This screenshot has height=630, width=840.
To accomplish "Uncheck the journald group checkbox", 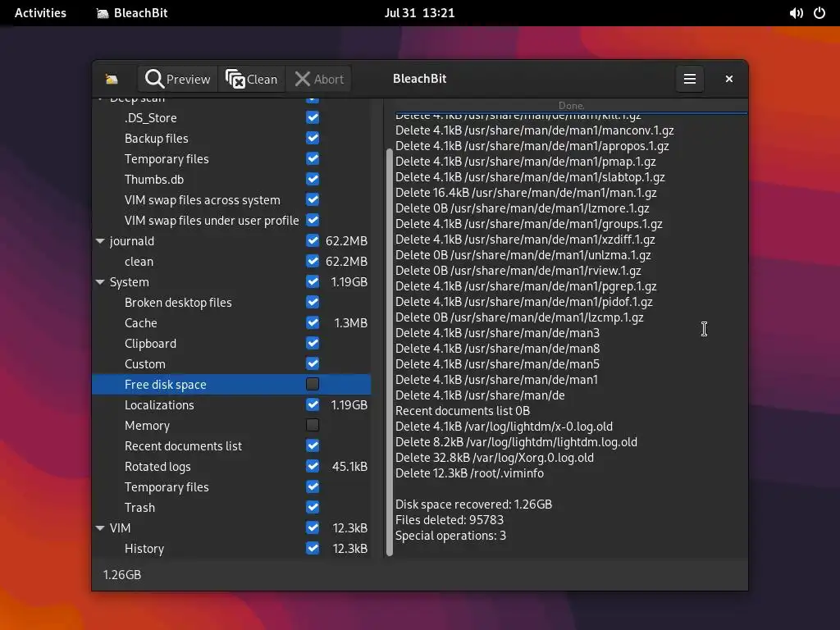I will click(x=313, y=240).
